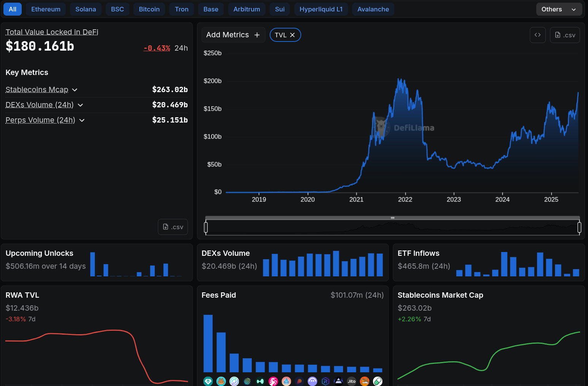Click the Raydium logo icon
This screenshot has width=588, height=386.
pyautogui.click(x=326, y=381)
